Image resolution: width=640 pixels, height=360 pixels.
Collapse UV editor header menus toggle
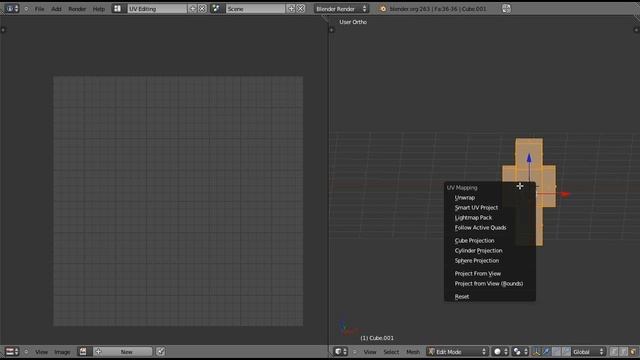point(27,351)
